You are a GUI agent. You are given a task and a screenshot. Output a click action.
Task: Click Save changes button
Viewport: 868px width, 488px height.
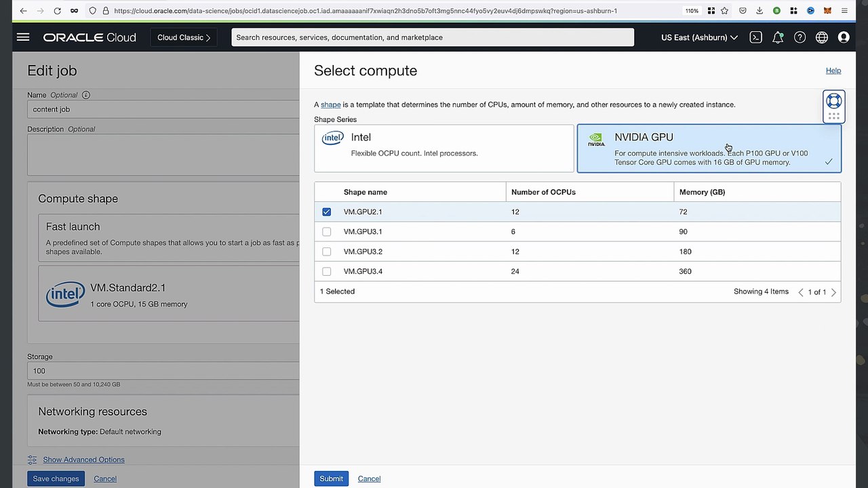point(56,479)
